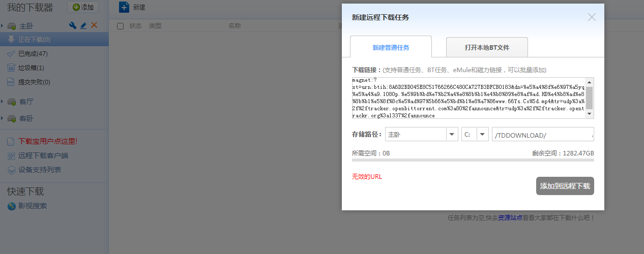Open 影视搜索 video search

[33, 206]
